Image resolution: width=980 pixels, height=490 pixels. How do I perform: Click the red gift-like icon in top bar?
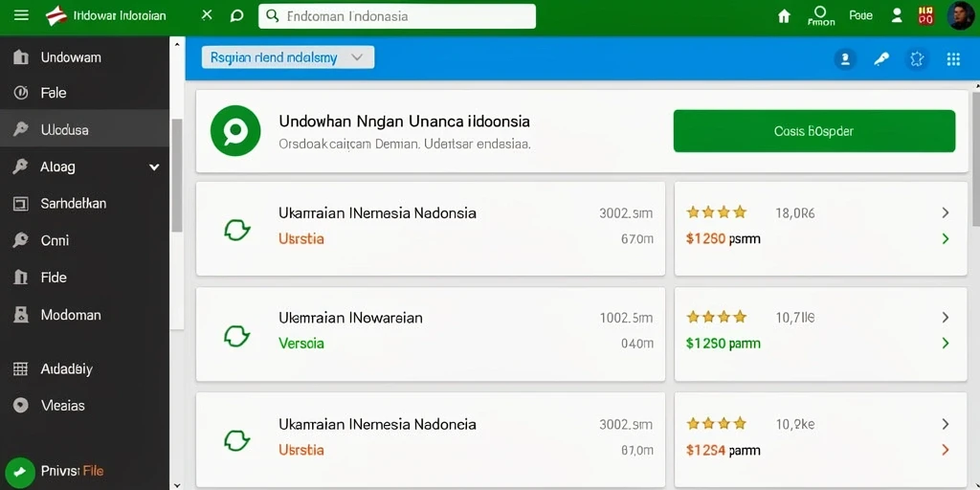point(925,15)
